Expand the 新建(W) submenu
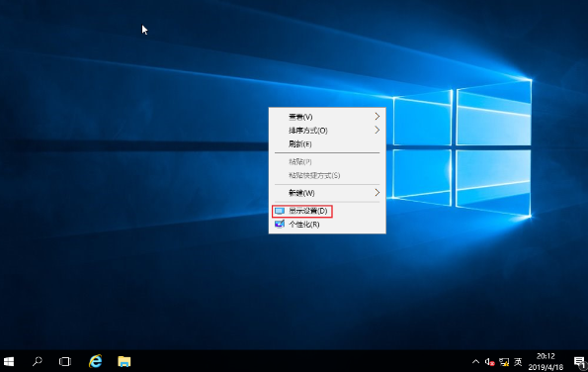 [327, 193]
